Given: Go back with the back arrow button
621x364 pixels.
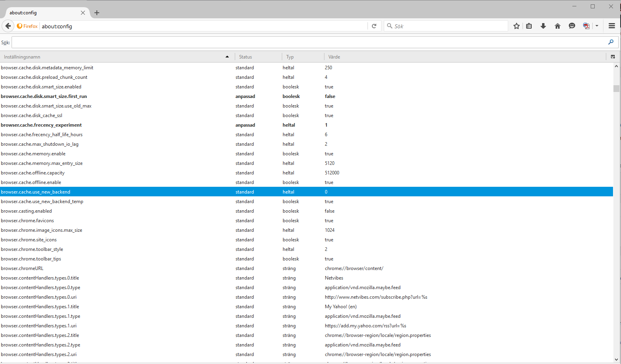Looking at the screenshot, I should click(8, 26).
